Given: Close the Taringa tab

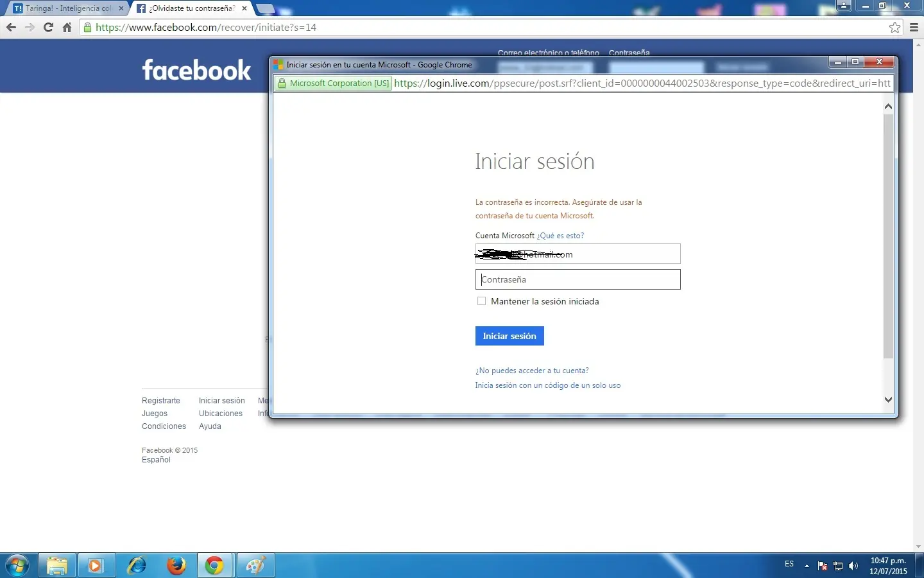Looking at the screenshot, I should click(x=121, y=8).
